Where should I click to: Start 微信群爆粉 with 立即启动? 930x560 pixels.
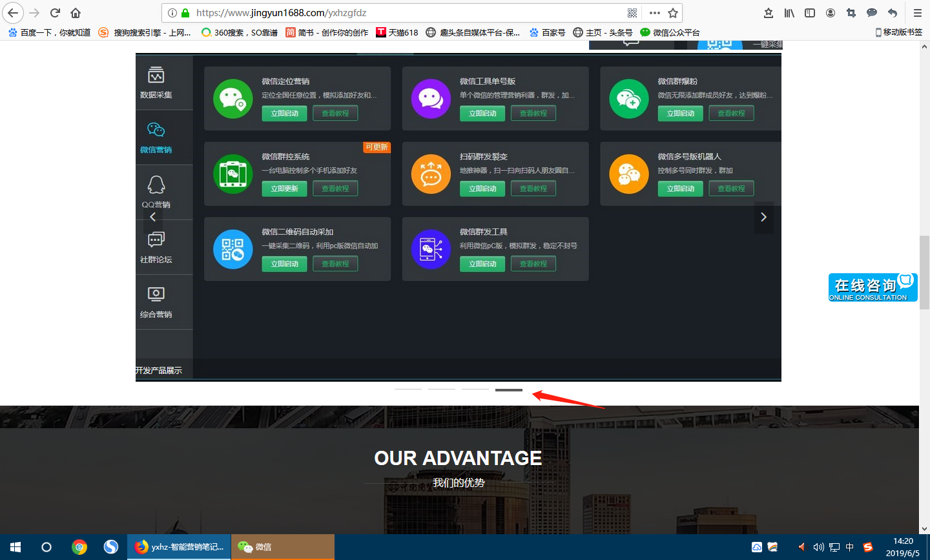(x=681, y=113)
